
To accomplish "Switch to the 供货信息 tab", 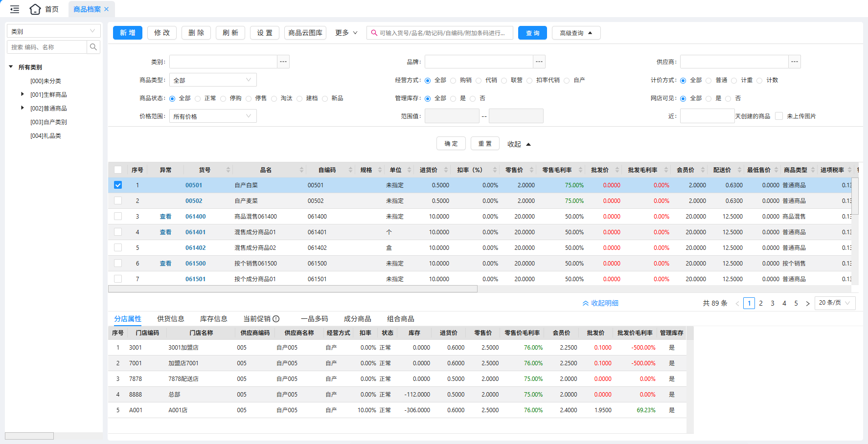I will [x=171, y=319].
